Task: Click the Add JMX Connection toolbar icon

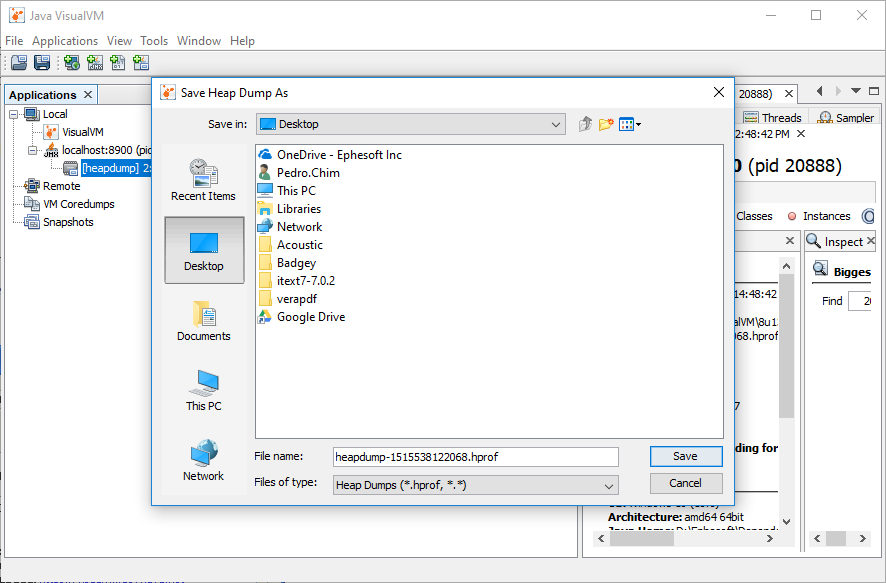Action: tap(95, 62)
